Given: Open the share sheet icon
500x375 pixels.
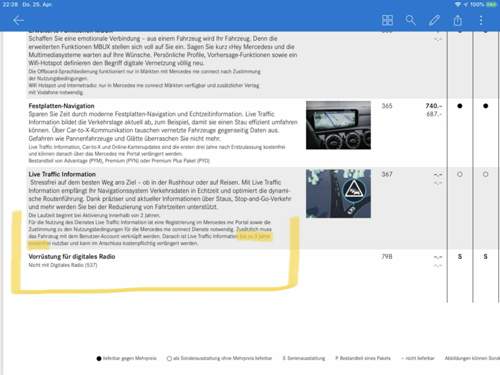Looking at the screenshot, I should [x=458, y=20].
